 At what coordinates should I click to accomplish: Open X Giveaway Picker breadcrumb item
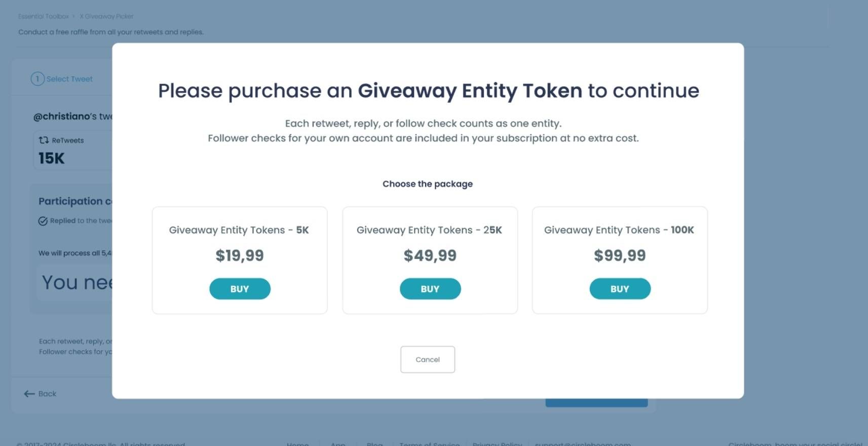(106, 16)
